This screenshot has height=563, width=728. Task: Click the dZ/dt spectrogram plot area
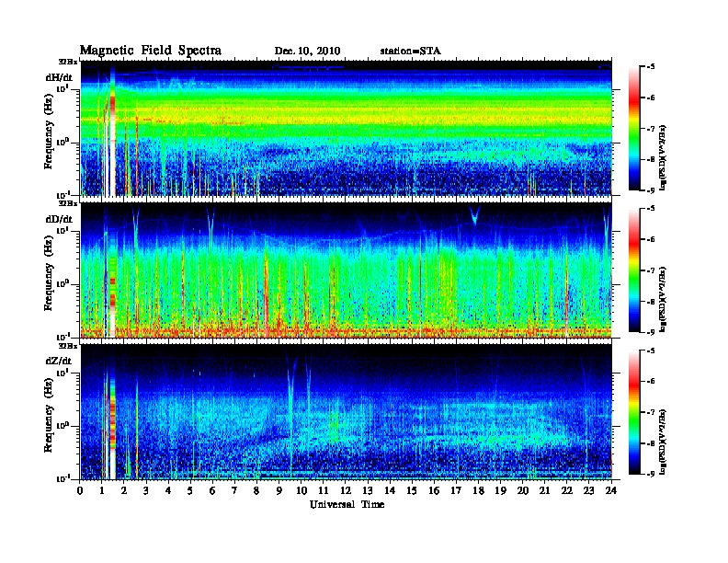[x=347, y=412]
